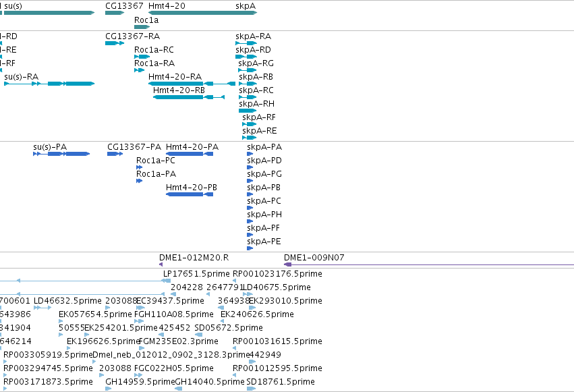
Task: Select the LD40675.5prime EST label
Action: click(x=277, y=287)
